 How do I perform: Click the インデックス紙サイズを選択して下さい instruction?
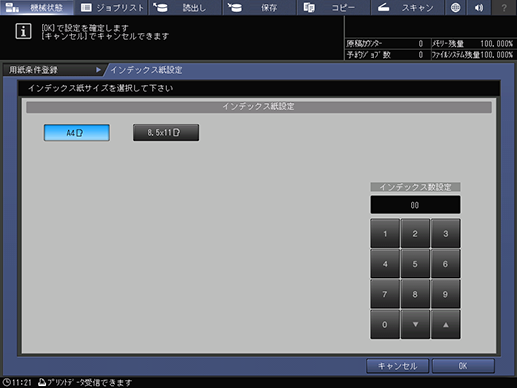tap(101, 88)
